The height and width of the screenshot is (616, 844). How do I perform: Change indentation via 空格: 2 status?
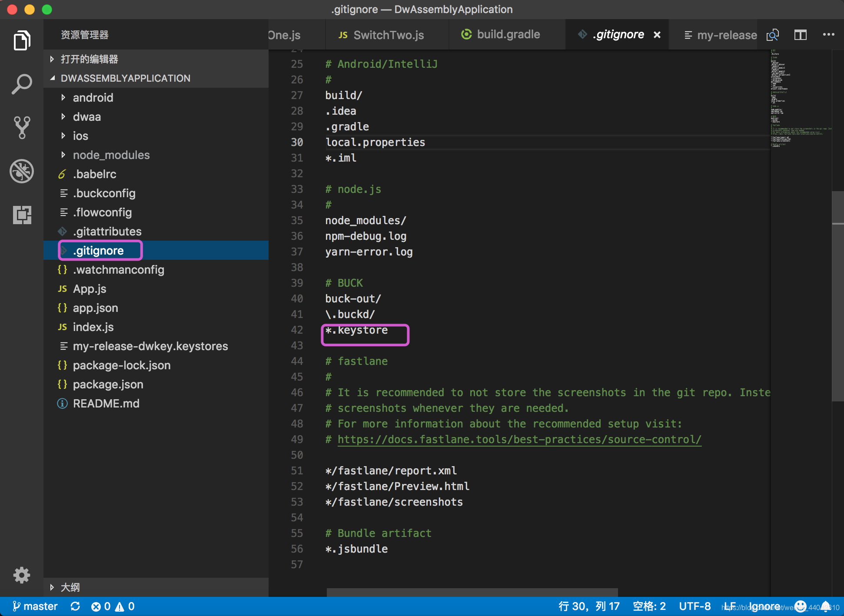coord(649,606)
